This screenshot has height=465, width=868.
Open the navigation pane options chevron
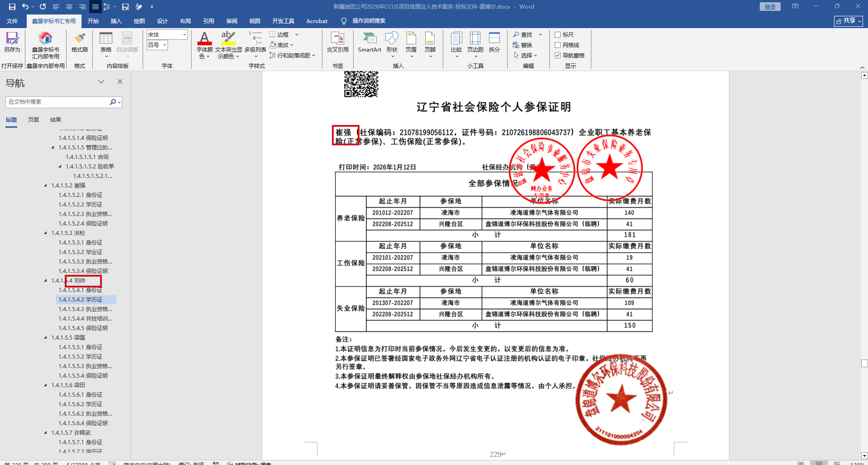pyautogui.click(x=101, y=81)
